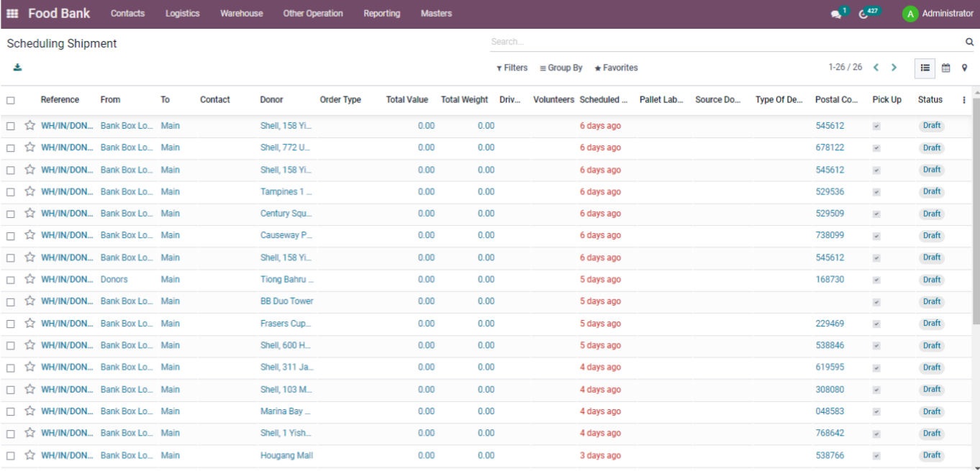Sort by the Pick Up column header
The width and height of the screenshot is (980, 471).
coord(886,100)
